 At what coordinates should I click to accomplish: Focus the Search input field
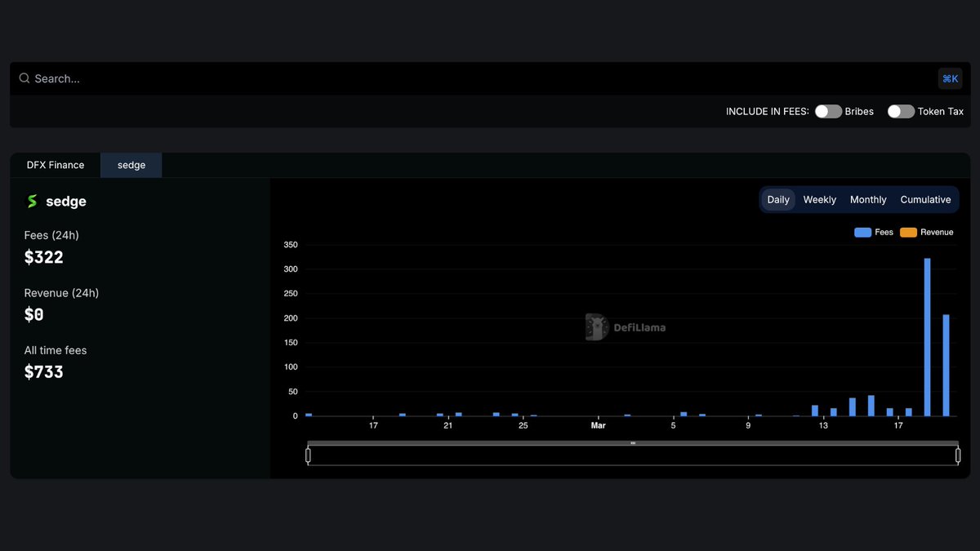pos(490,78)
